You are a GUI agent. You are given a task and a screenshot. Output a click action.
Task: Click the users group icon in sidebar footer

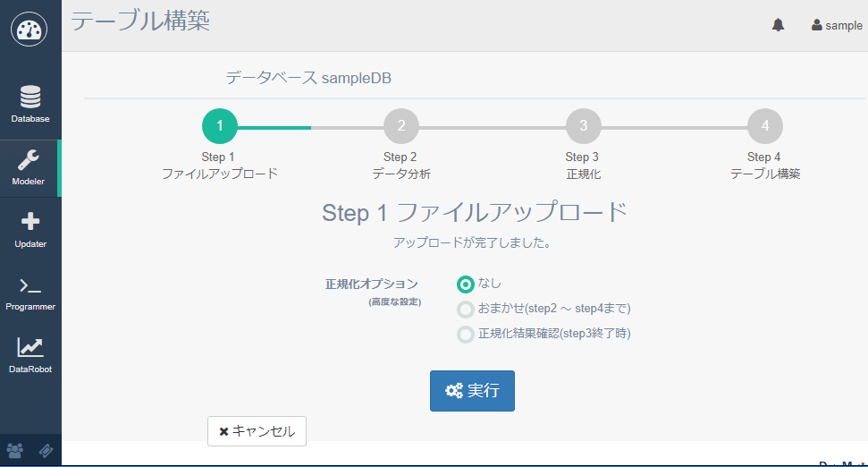pyautogui.click(x=15, y=451)
